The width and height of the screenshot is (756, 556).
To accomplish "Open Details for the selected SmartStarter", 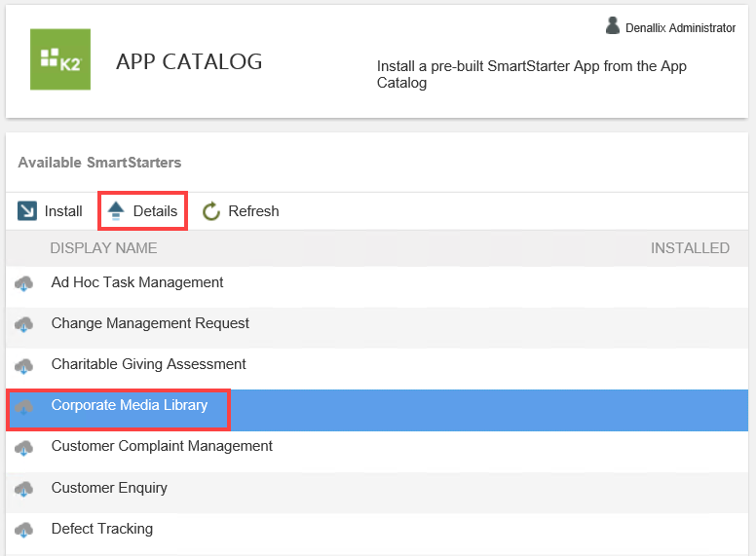I will (155, 211).
